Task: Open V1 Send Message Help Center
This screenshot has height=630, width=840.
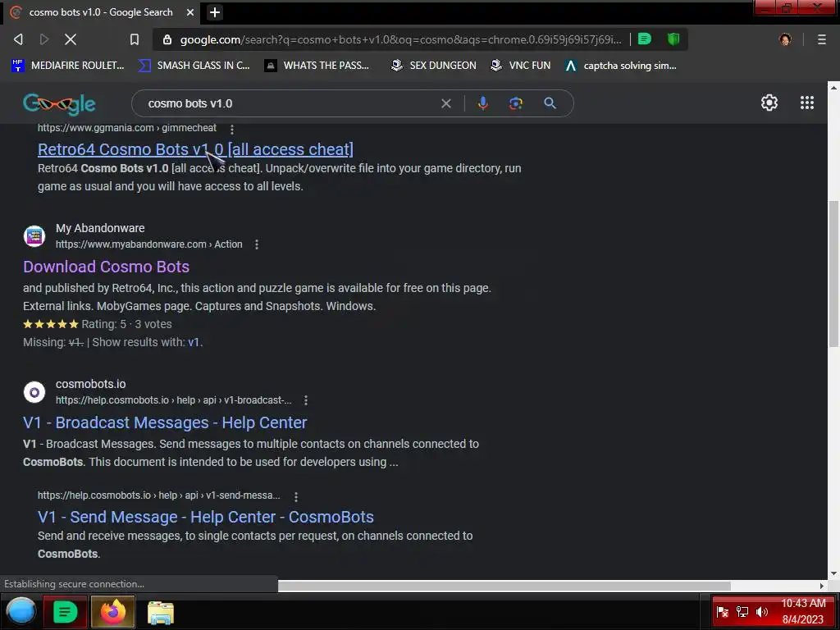Action: tap(206, 517)
